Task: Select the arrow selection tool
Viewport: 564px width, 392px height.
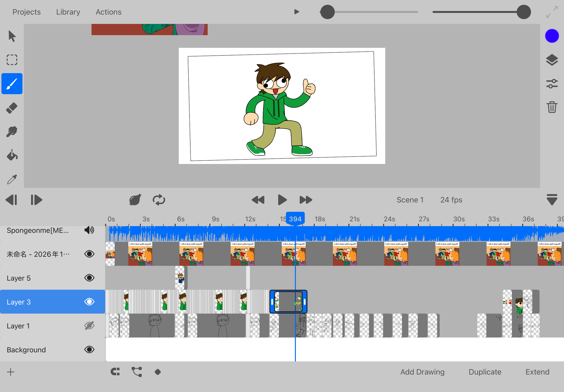Action: (12, 36)
